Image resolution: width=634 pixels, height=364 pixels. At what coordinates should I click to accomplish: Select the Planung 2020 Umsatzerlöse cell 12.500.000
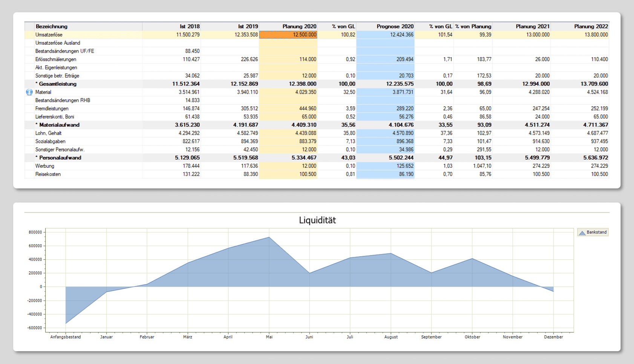tap(288, 35)
